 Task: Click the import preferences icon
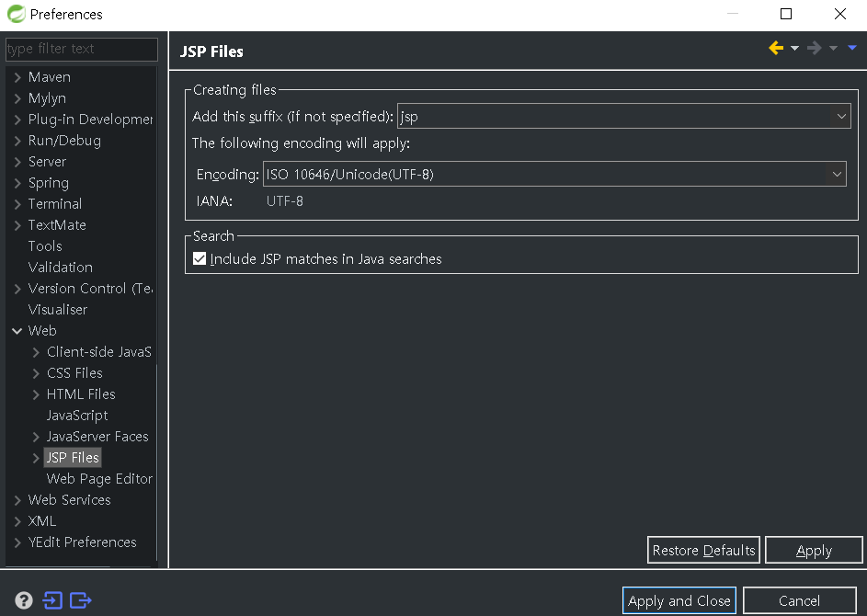52,600
